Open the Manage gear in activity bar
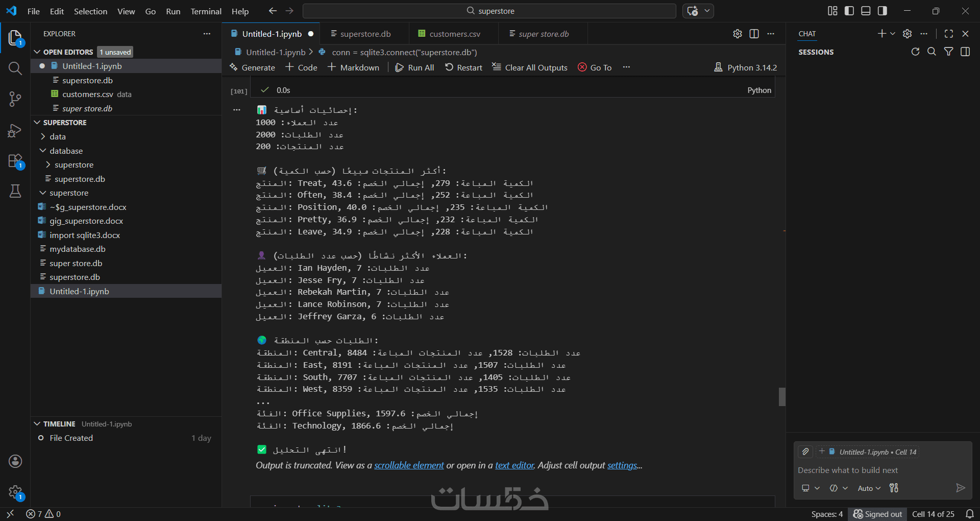The width and height of the screenshot is (980, 521). click(15, 492)
